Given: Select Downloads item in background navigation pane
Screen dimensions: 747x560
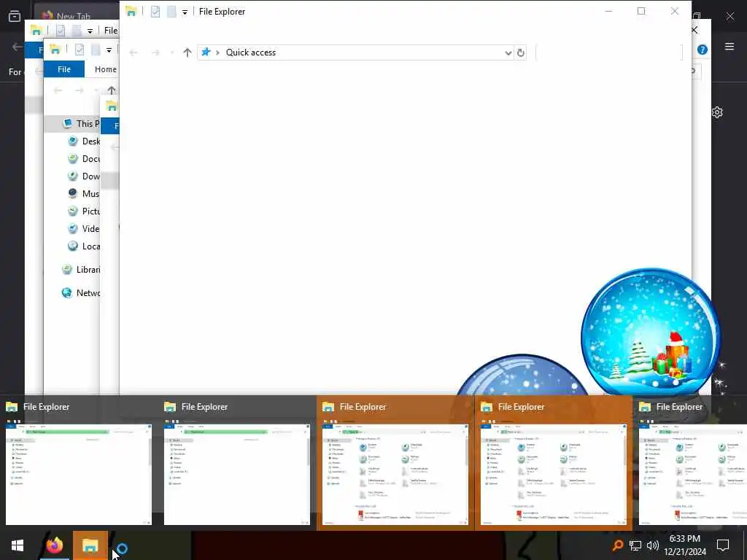Looking at the screenshot, I should pos(84,176).
